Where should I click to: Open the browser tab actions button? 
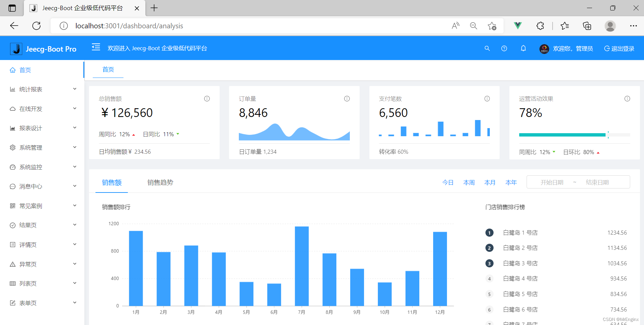12,8
